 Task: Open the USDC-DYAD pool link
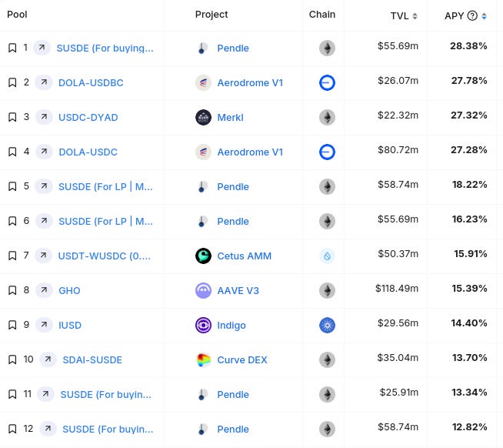coord(88,118)
